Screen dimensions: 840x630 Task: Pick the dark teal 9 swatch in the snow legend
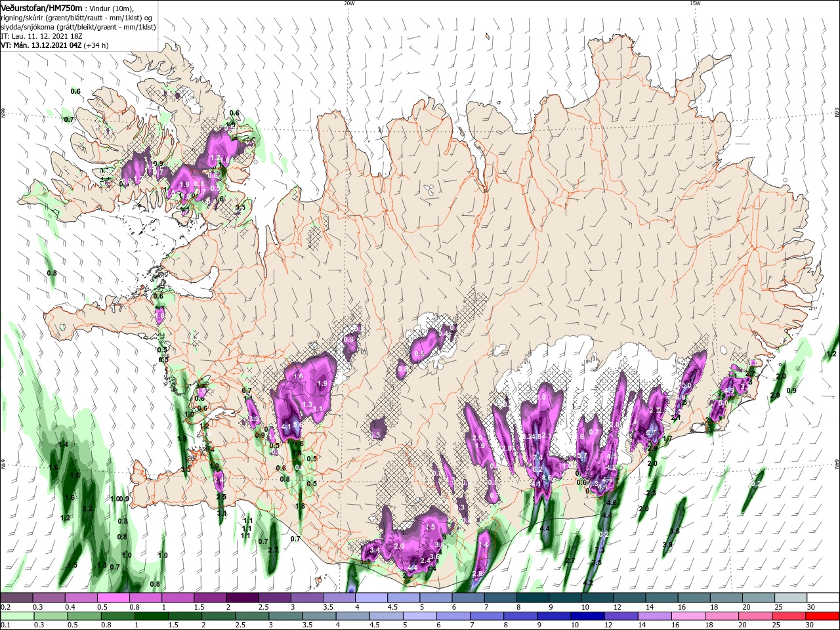564,598
